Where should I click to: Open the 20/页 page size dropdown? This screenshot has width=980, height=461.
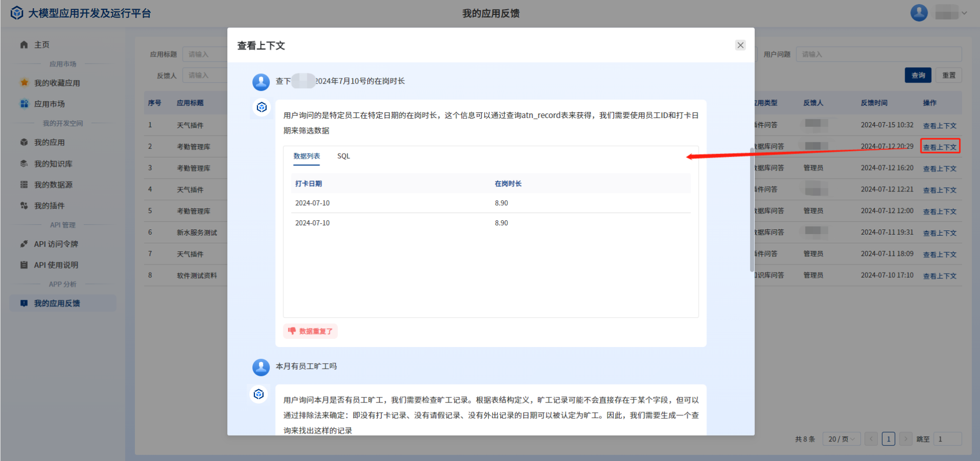841,439
